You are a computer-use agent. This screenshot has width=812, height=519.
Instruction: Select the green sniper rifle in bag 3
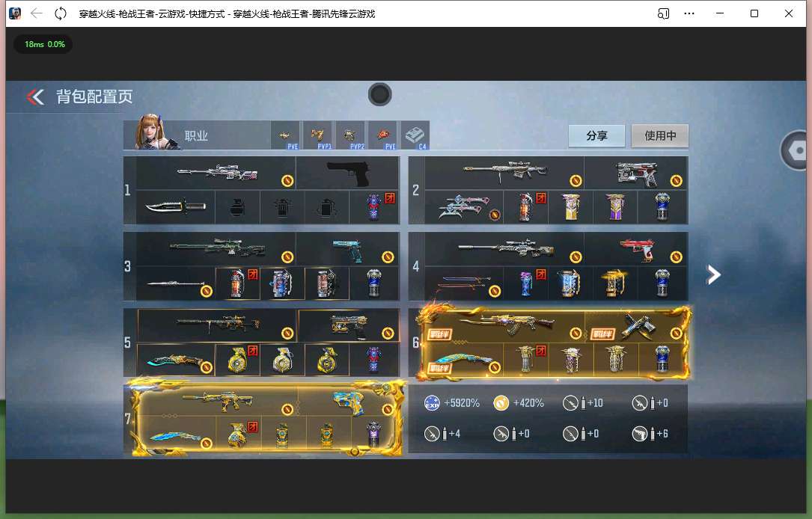[x=216, y=249]
